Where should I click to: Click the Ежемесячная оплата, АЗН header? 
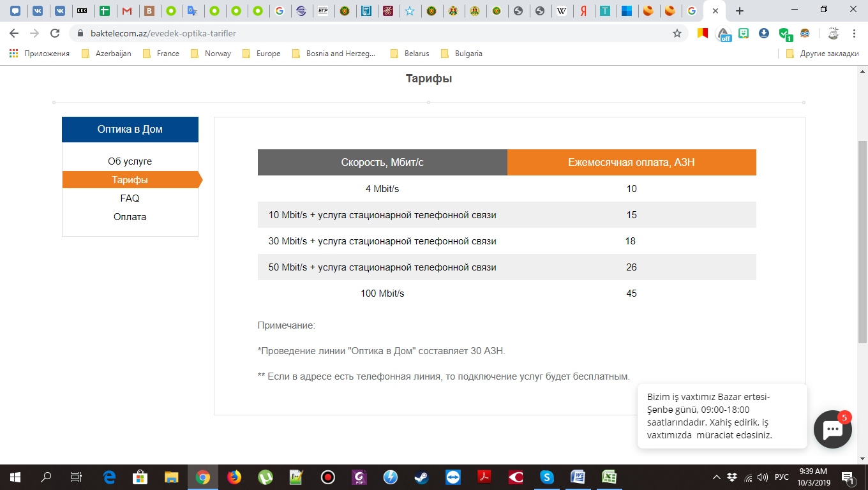pos(632,162)
